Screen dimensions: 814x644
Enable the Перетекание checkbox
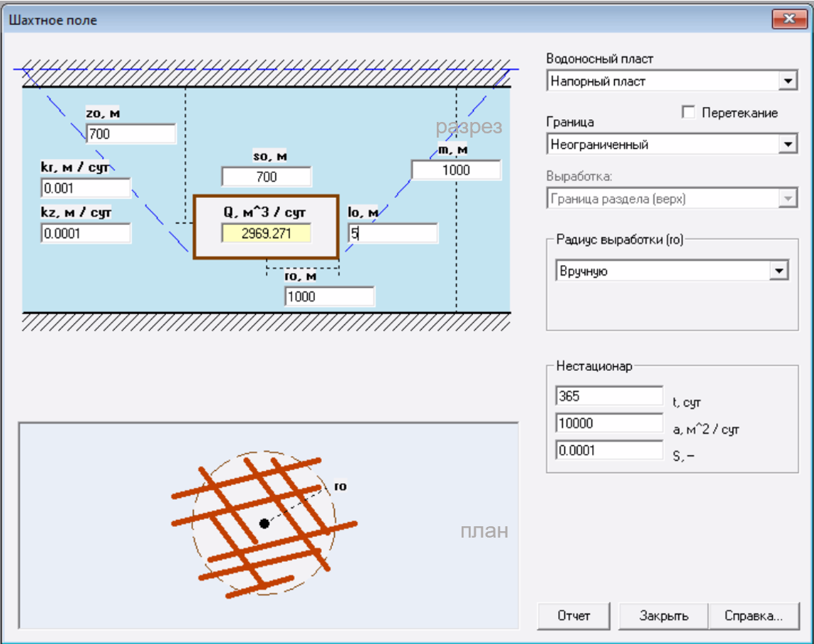(687, 113)
